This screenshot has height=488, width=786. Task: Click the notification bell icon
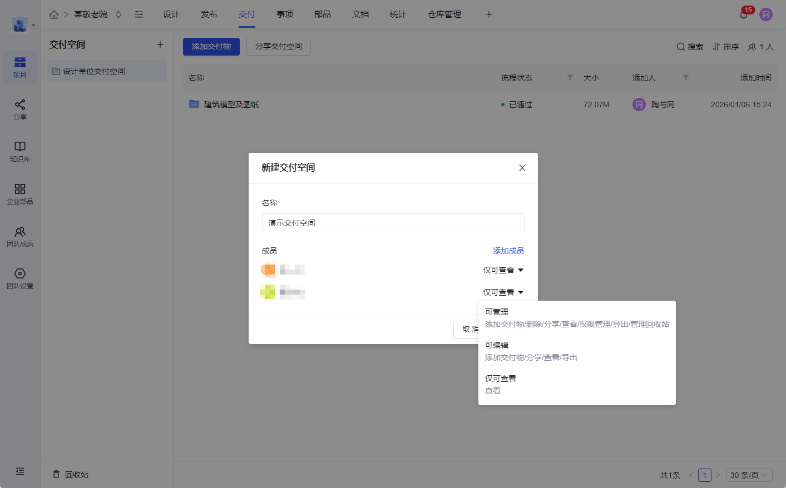pos(744,14)
